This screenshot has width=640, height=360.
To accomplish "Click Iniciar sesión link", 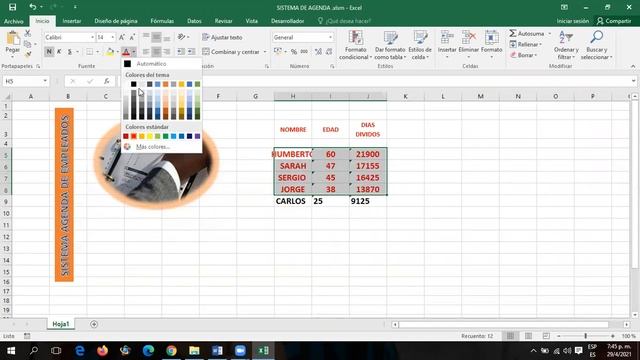I will pos(573,21).
